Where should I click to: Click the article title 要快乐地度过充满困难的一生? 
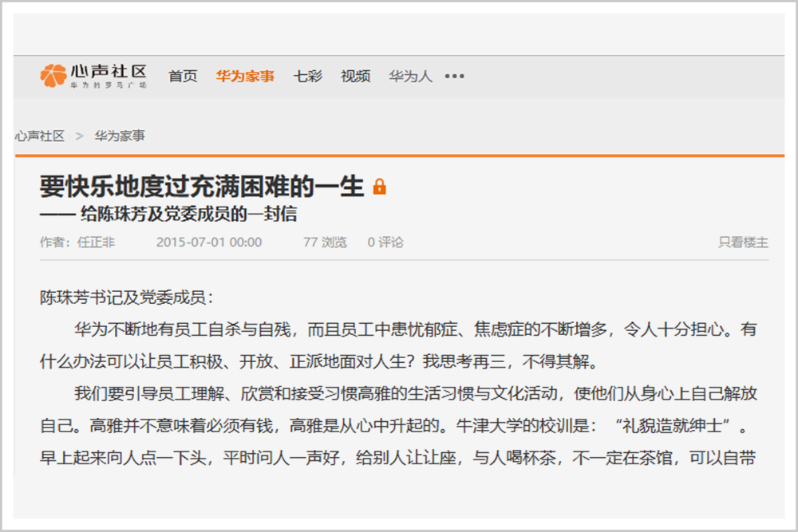pos(202,186)
